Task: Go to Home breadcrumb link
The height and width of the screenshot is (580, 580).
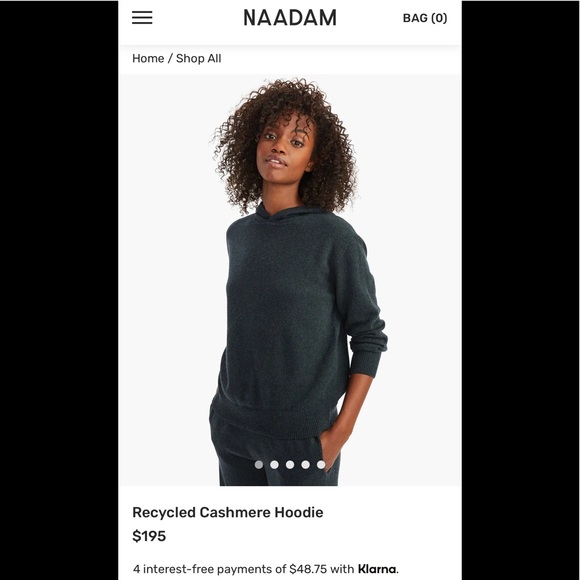Action: tap(148, 58)
